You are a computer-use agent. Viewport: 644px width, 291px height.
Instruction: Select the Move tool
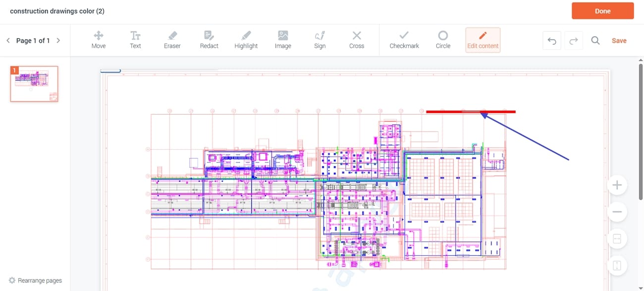point(99,40)
